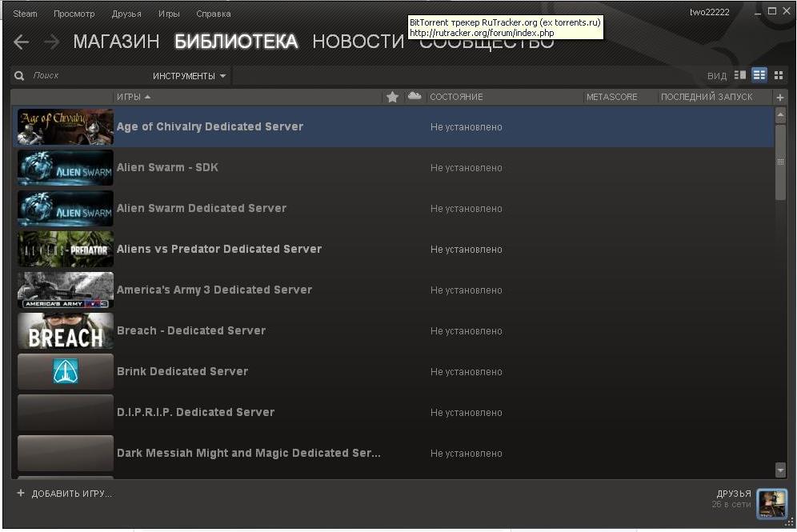Open ДРУЗЬЯ friends list link

pyautogui.click(x=734, y=494)
